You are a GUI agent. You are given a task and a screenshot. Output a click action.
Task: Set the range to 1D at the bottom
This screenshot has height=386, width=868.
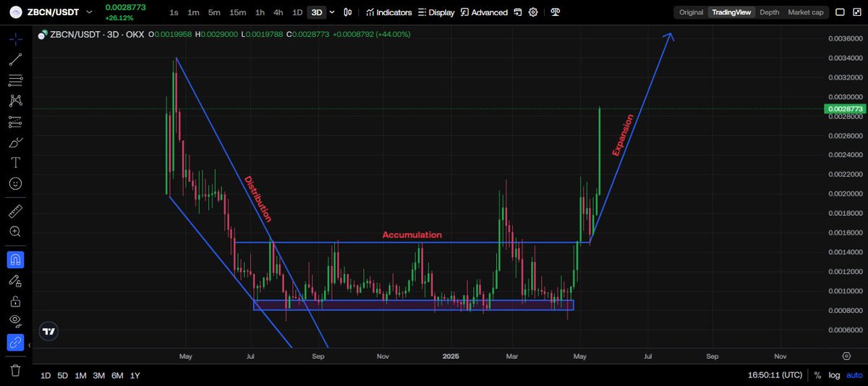pyautogui.click(x=46, y=375)
